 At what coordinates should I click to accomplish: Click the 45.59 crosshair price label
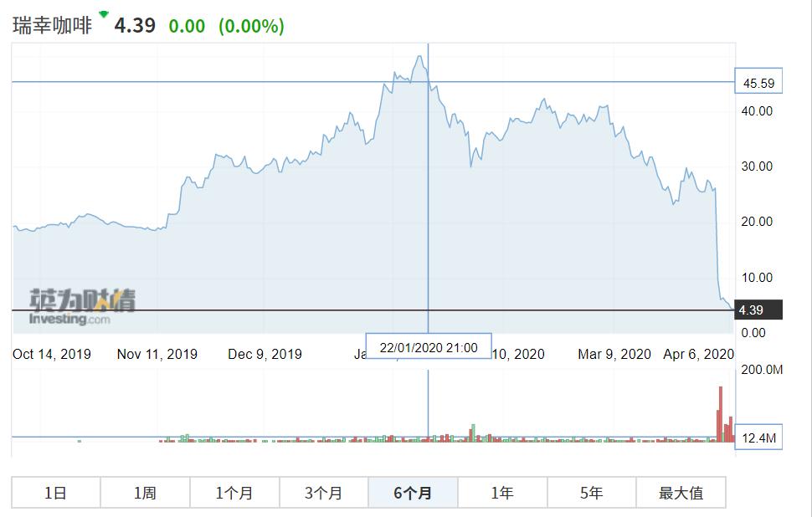[x=758, y=82]
